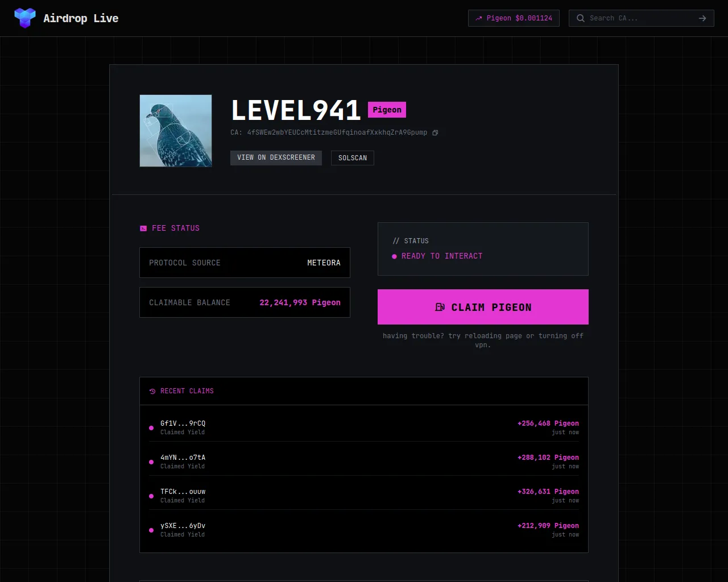Image resolution: width=728 pixels, height=582 pixels.
Task: Click the Recent Claims section header
Action: click(x=187, y=391)
